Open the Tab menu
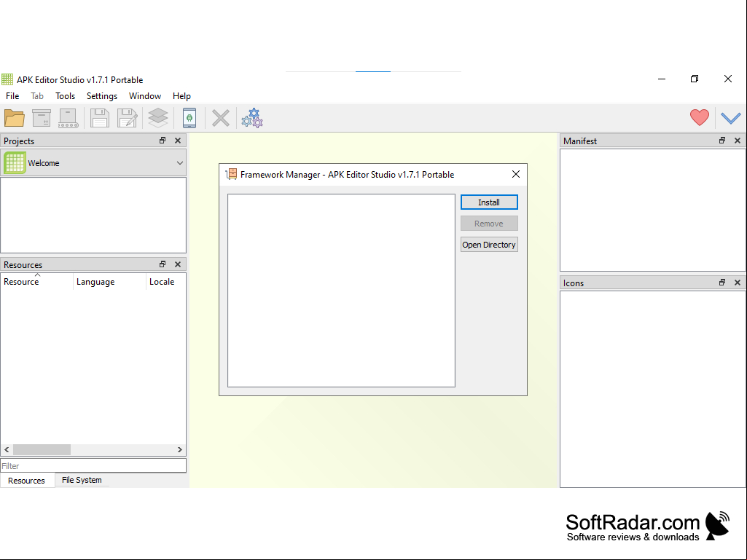Image resolution: width=747 pixels, height=560 pixels. click(x=37, y=95)
